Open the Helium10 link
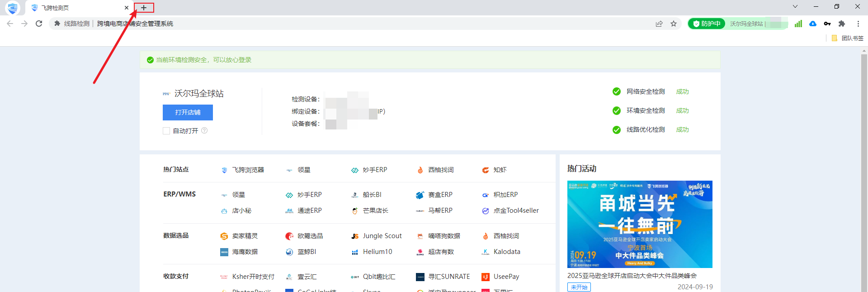This screenshot has width=868, height=292. click(377, 252)
